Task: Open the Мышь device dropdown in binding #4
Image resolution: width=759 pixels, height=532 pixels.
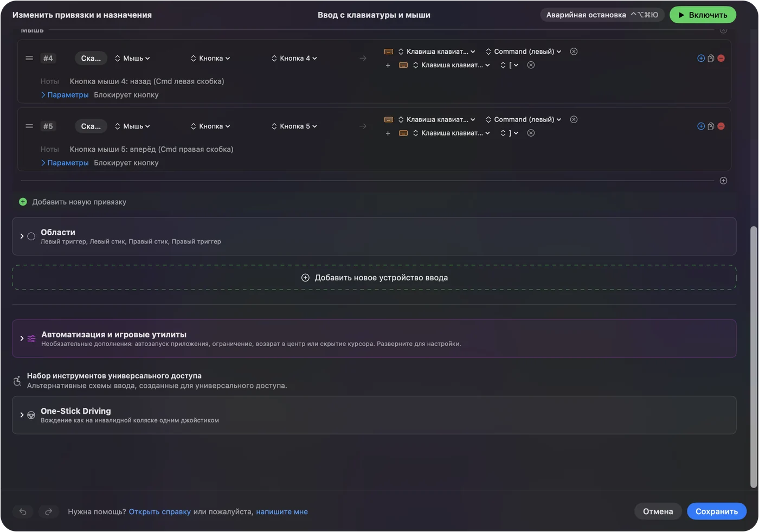Action: [x=132, y=58]
